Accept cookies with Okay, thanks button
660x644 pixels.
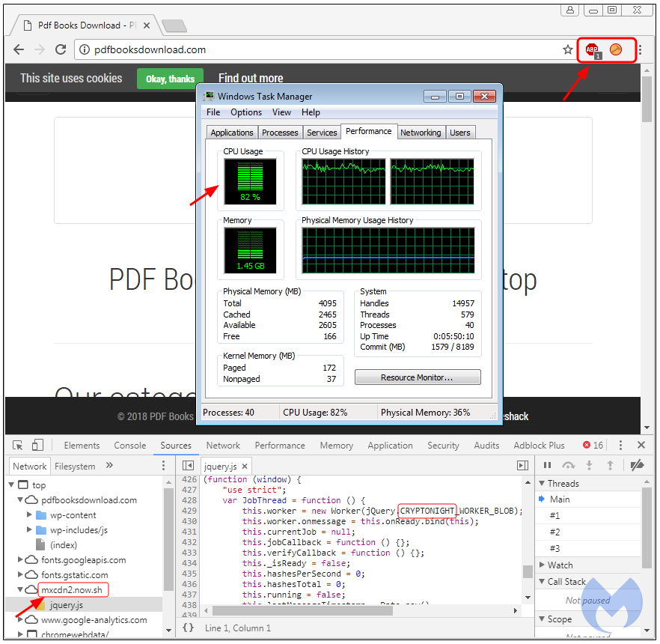point(170,79)
